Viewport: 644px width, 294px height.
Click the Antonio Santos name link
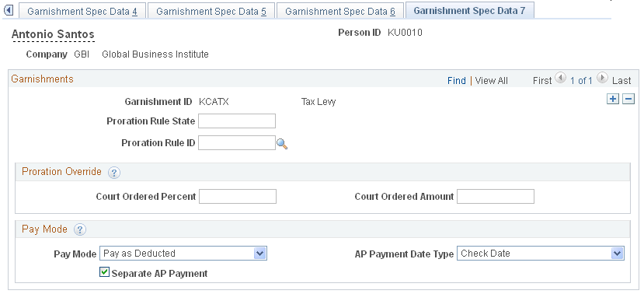pyautogui.click(x=53, y=34)
